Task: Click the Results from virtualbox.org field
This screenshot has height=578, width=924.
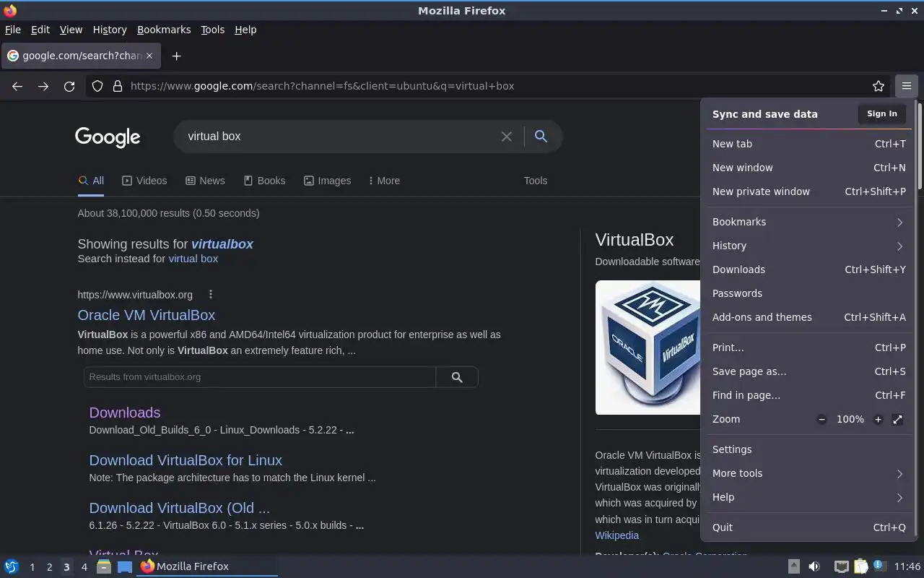Action: click(x=260, y=377)
